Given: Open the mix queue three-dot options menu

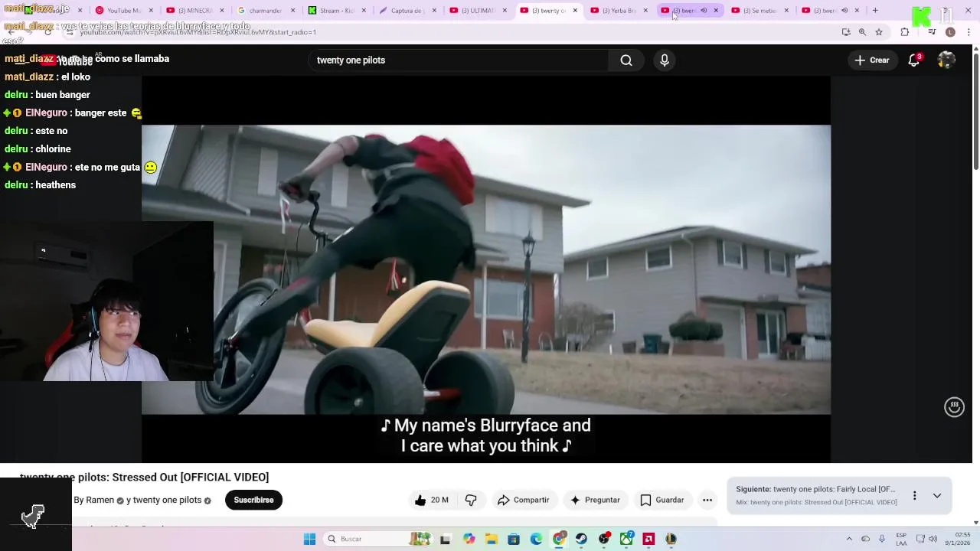Looking at the screenshot, I should (x=914, y=496).
